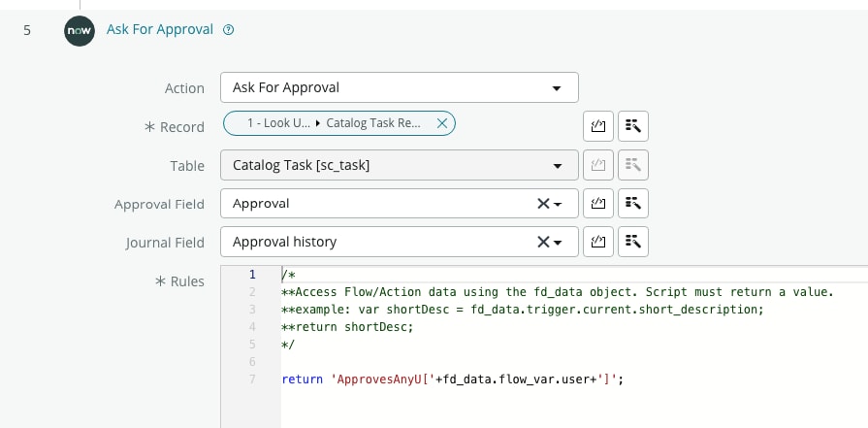Viewport: 868px width, 428px height.
Task: Click the step number 5 label
Action: point(27,30)
